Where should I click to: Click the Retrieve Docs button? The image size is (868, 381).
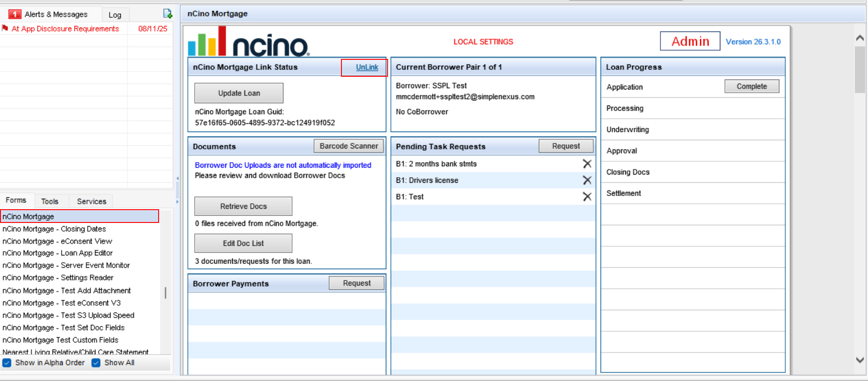[x=243, y=206]
